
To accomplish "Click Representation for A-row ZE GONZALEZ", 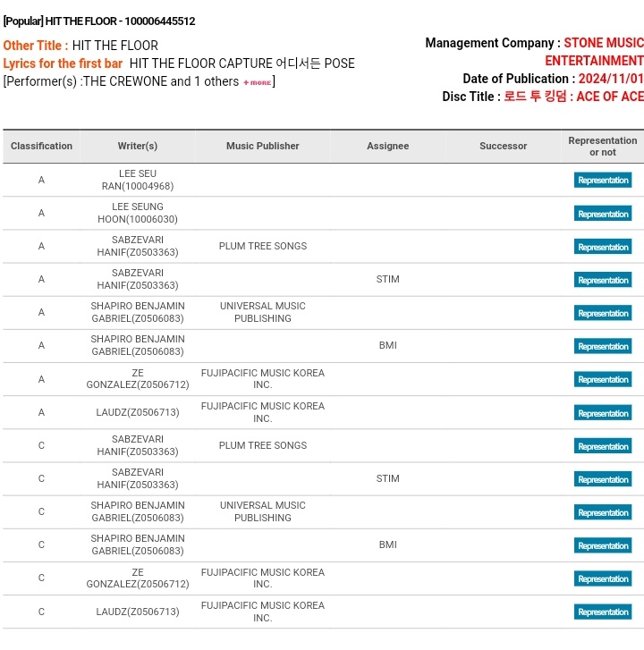I will [603, 379].
